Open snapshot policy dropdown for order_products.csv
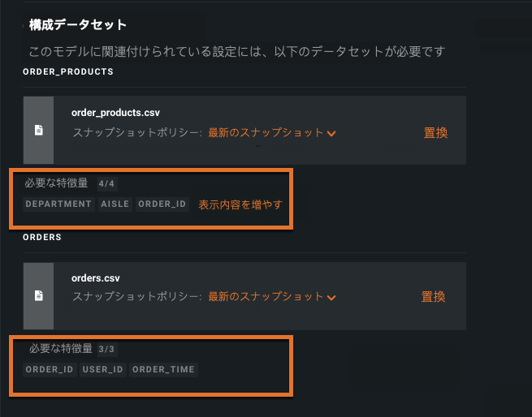 pos(272,133)
